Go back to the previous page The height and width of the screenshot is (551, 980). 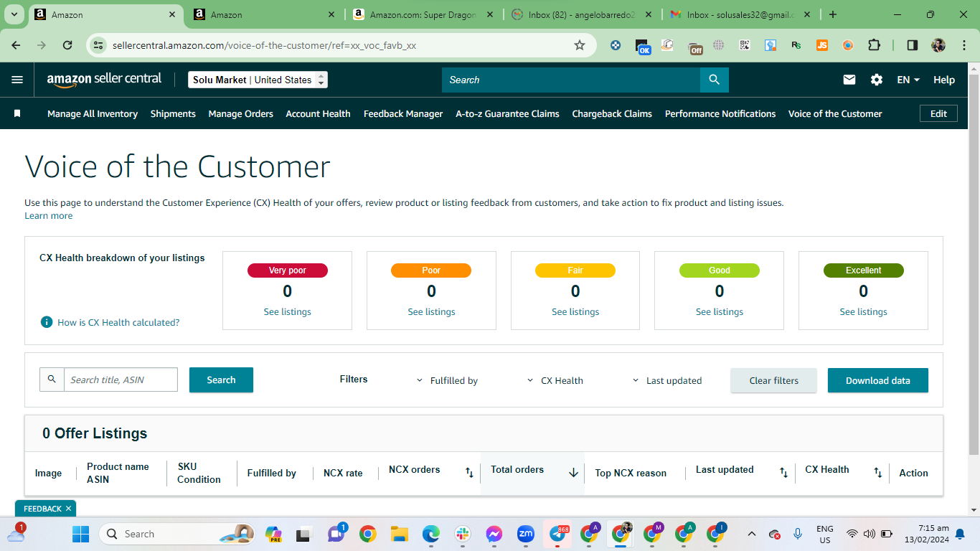click(x=17, y=45)
